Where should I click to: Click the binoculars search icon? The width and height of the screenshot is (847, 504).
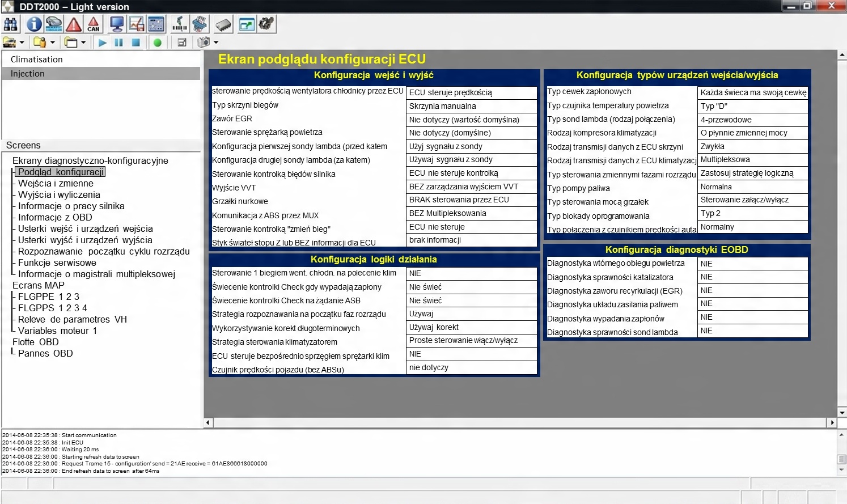click(x=11, y=24)
